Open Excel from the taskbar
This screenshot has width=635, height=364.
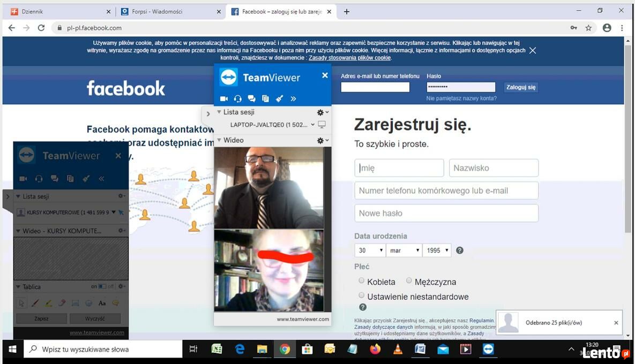[x=216, y=349]
